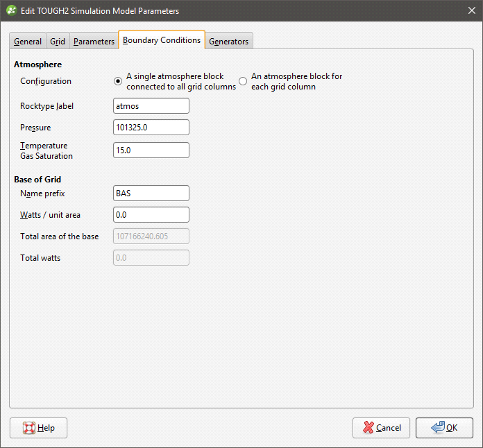
Task: Click the Rocktype label field containing atmos
Action: tap(151, 106)
